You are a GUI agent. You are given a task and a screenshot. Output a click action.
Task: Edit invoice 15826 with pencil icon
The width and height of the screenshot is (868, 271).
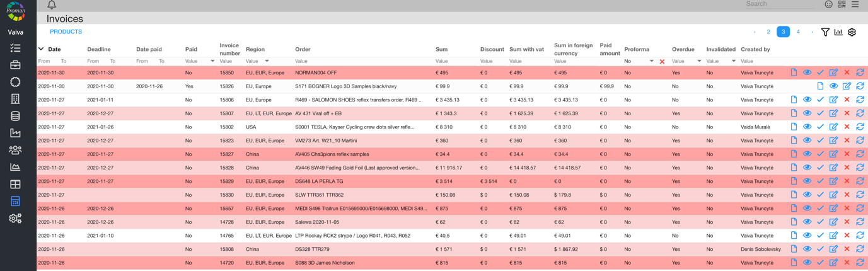click(x=847, y=86)
